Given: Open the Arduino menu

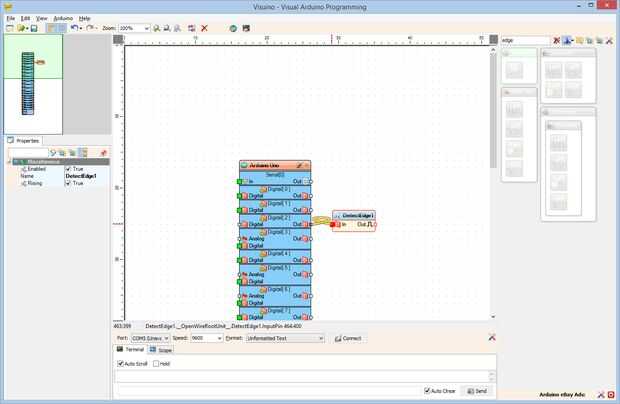Looking at the screenshot, I should pos(63,19).
